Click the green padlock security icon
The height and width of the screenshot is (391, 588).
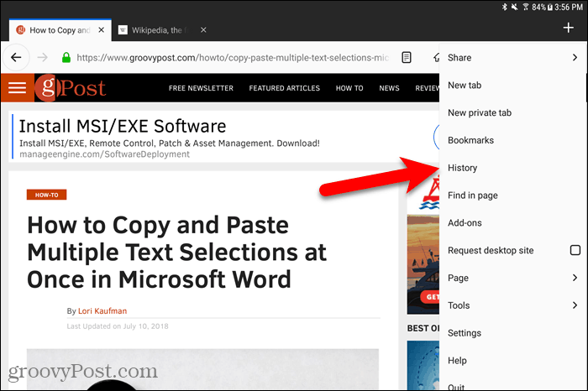(x=66, y=57)
